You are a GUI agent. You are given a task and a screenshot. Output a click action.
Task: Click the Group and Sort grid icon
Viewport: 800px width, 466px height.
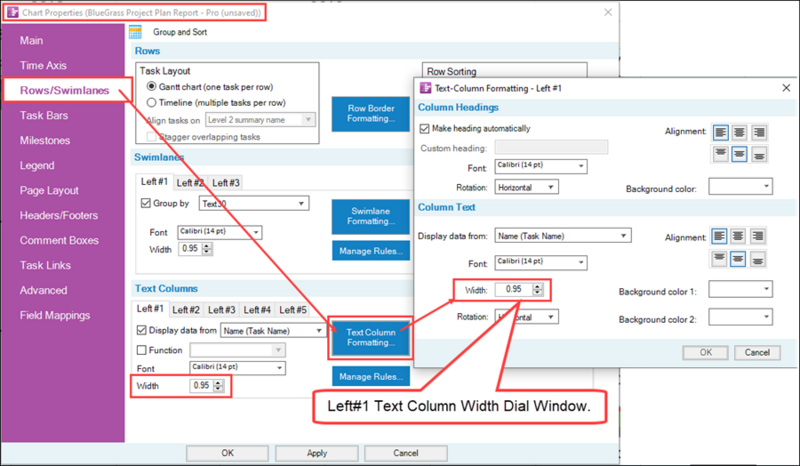[x=135, y=32]
